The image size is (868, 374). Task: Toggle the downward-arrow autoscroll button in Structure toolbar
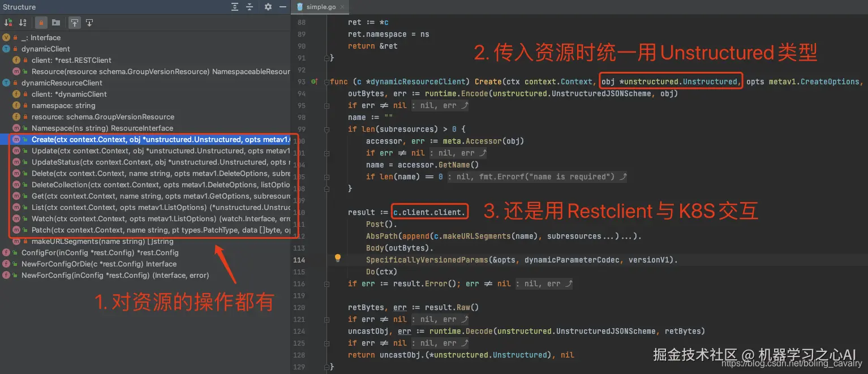click(x=89, y=23)
